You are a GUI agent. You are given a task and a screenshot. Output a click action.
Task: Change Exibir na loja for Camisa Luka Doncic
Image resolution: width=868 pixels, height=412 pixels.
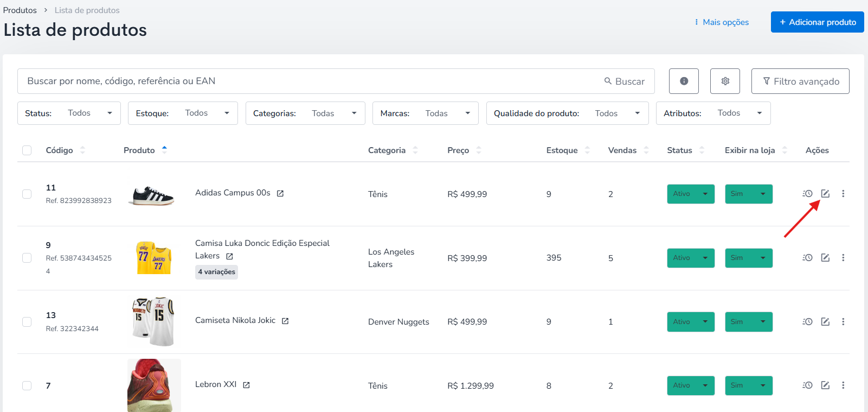coord(749,258)
